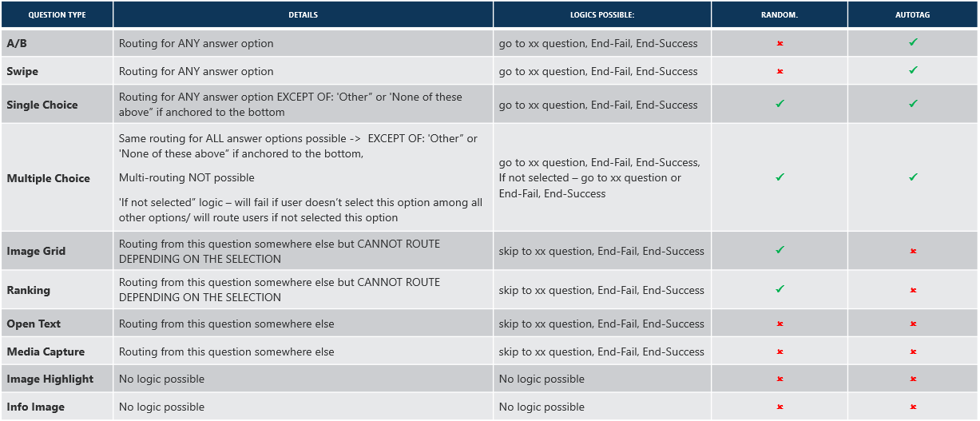Click the Details column header
This screenshot has height=421, width=980.
coord(303,15)
